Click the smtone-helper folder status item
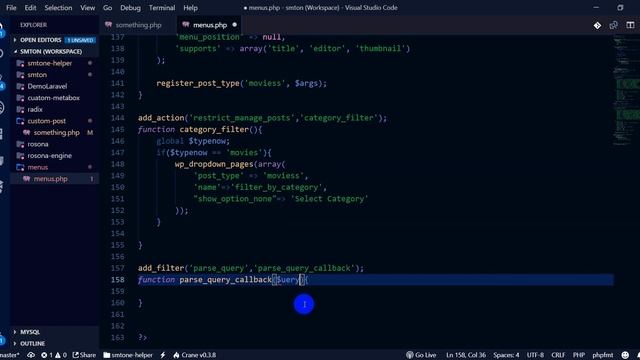The image size is (640, 360). tap(128, 355)
